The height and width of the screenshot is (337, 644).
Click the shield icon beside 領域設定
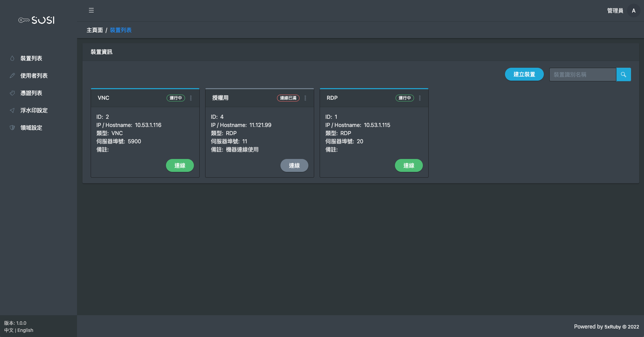(x=12, y=128)
